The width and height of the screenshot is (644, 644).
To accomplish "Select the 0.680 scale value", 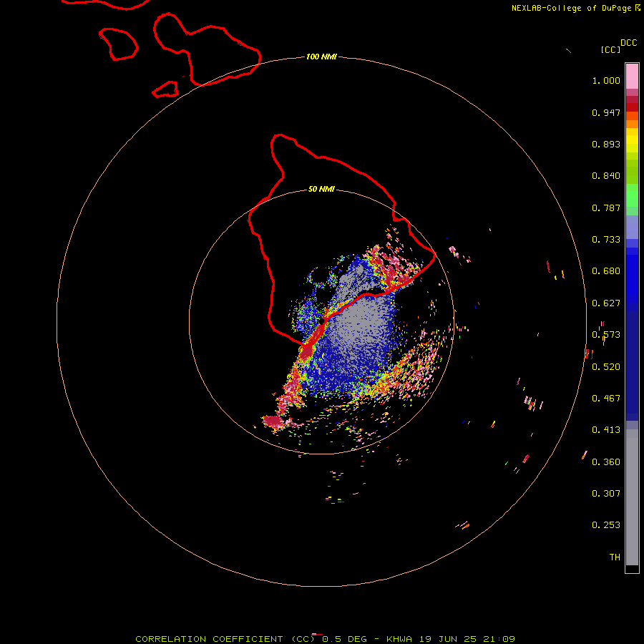I will 606,271.
